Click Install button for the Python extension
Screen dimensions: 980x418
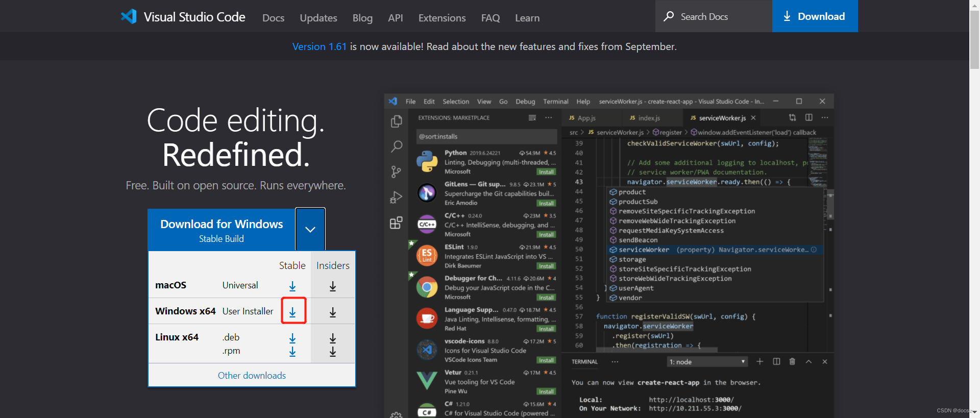point(546,172)
